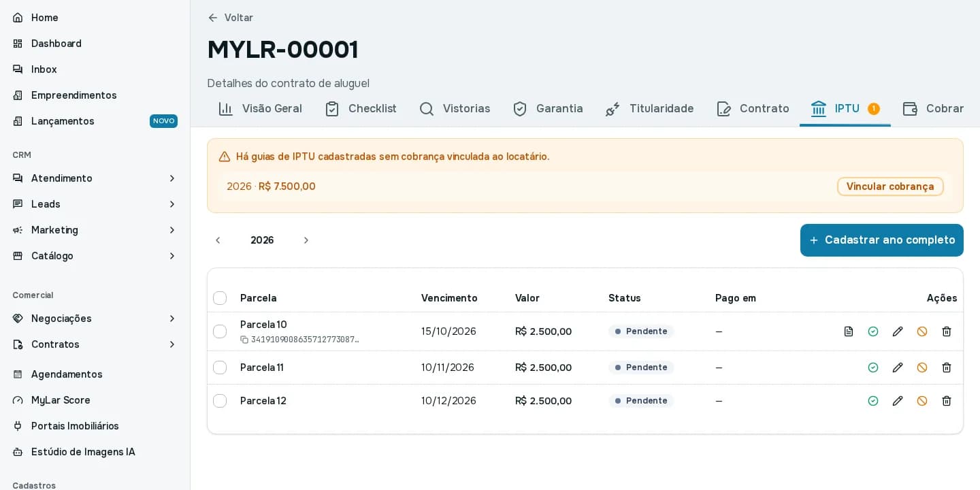Click the Cadastrar ano completo button

882,240
